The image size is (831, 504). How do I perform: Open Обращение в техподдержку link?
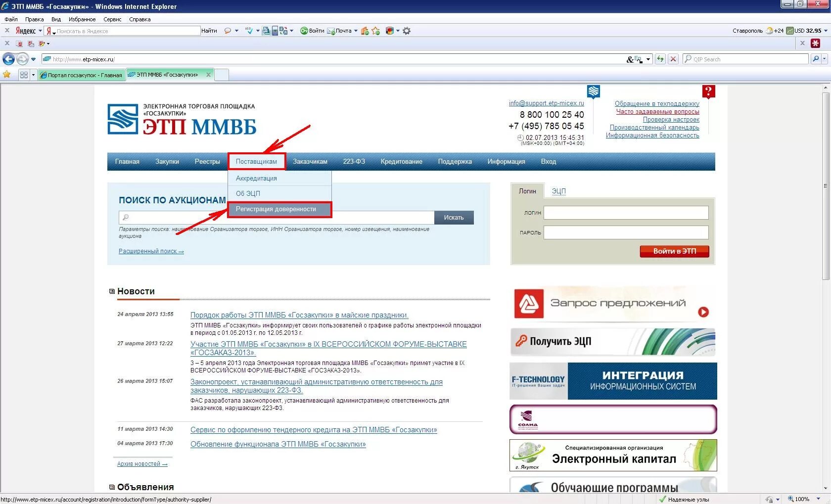657,104
